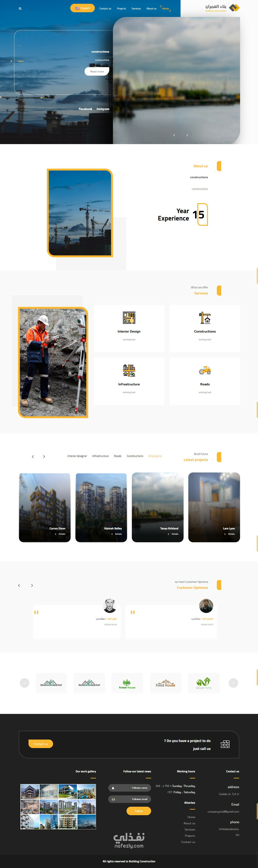Viewport: 258px width, 868px height.
Task: Filter projects by Constructions tab
Action: 135,456
